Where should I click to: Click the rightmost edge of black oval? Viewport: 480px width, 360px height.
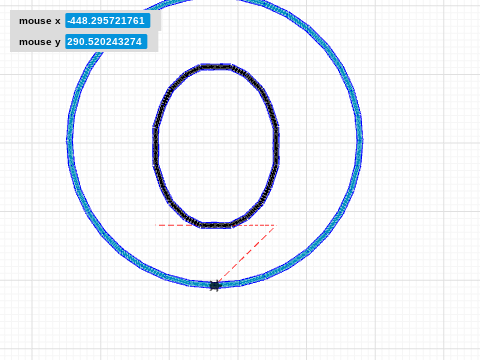point(276,145)
